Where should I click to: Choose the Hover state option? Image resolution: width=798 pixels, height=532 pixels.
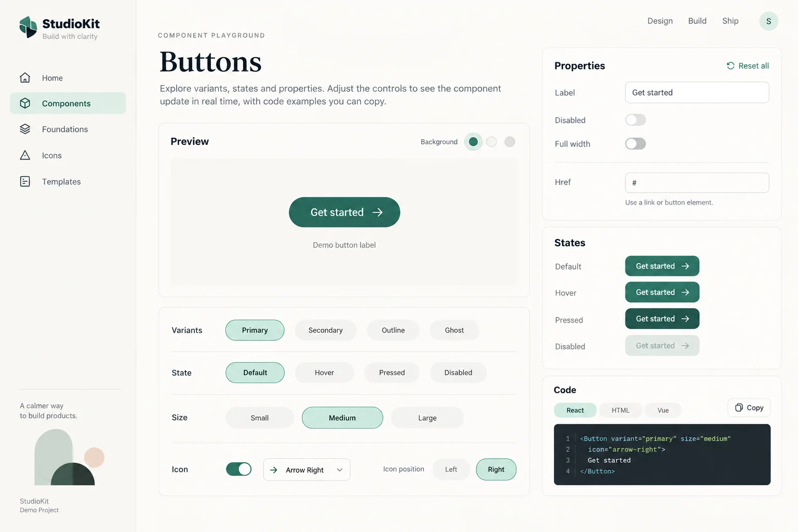coord(324,373)
